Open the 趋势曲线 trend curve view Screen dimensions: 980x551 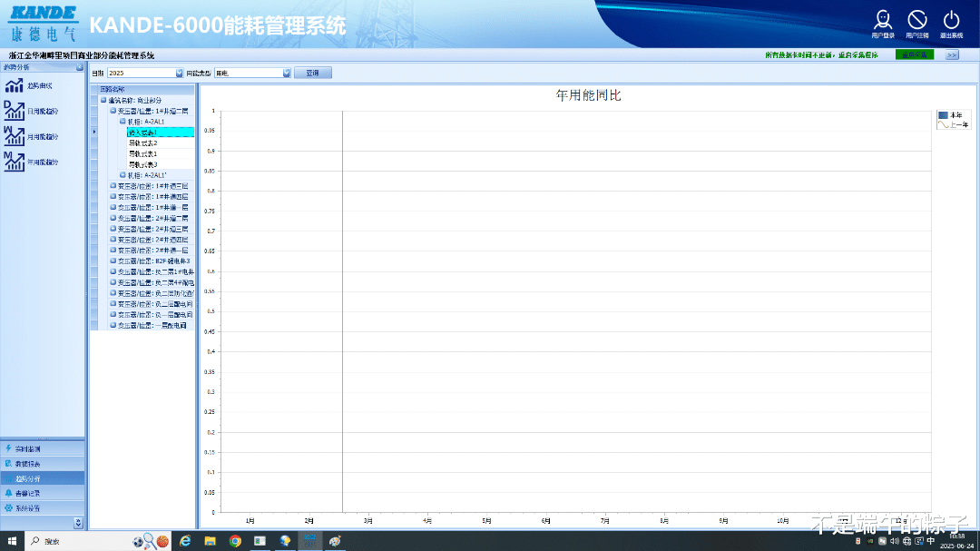pyautogui.click(x=29, y=85)
